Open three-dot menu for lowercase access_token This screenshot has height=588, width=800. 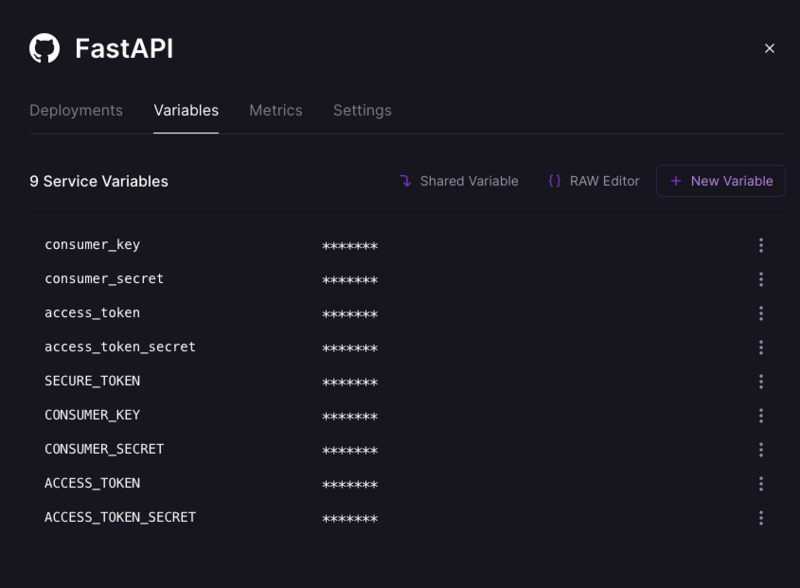click(x=761, y=313)
